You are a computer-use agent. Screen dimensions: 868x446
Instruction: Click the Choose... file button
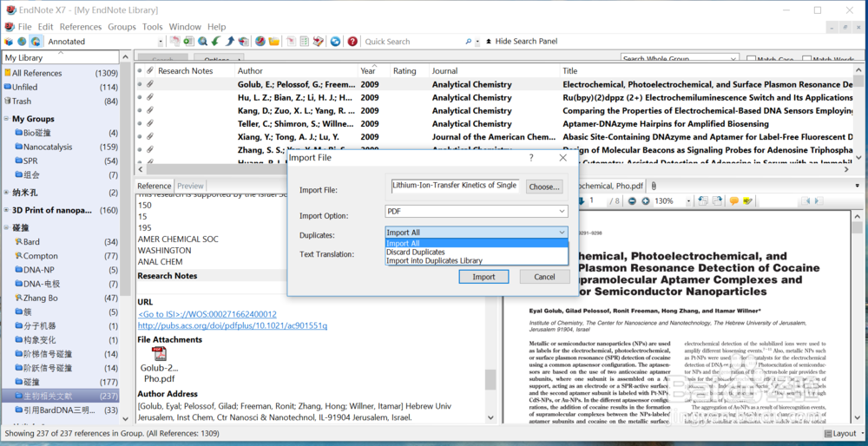(544, 187)
